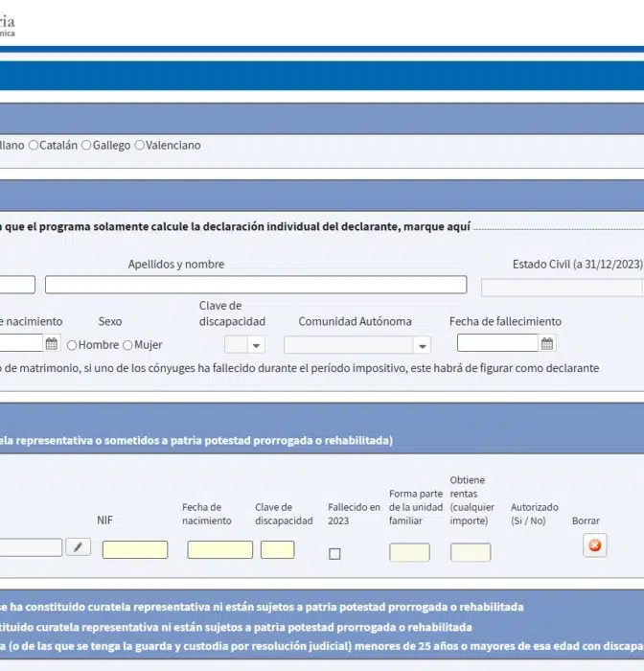Click the red Borrar delete button
Image resolution: width=644 pixels, height=671 pixels.
595,545
